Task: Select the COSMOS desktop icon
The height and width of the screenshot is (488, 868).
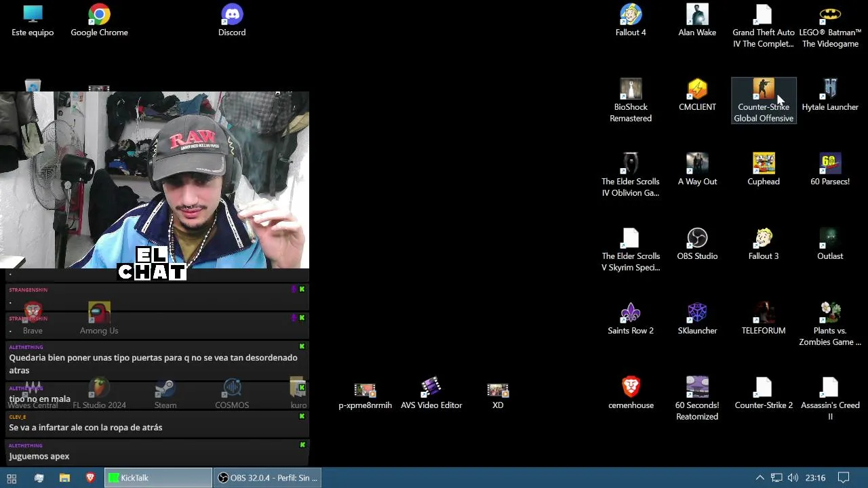Action: (x=232, y=394)
